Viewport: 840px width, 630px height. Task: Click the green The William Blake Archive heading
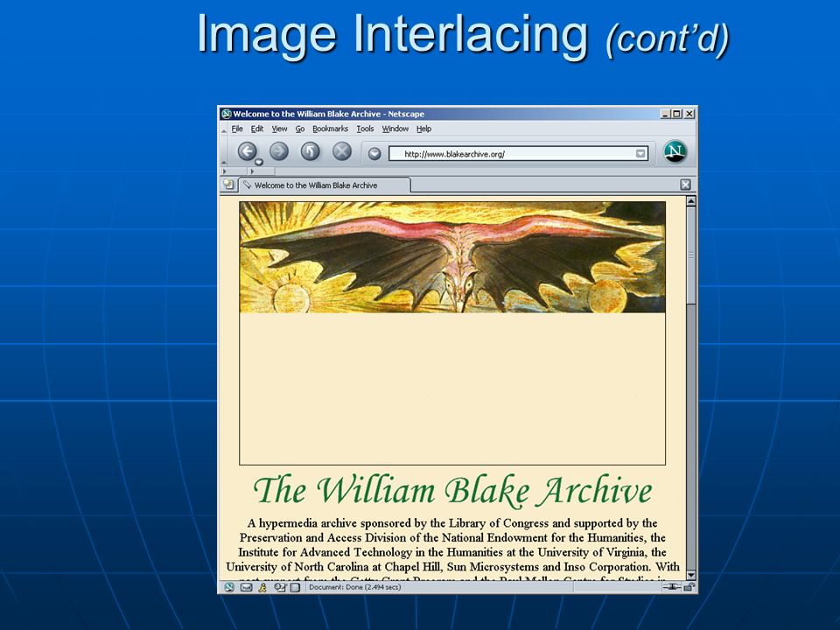tap(452, 490)
